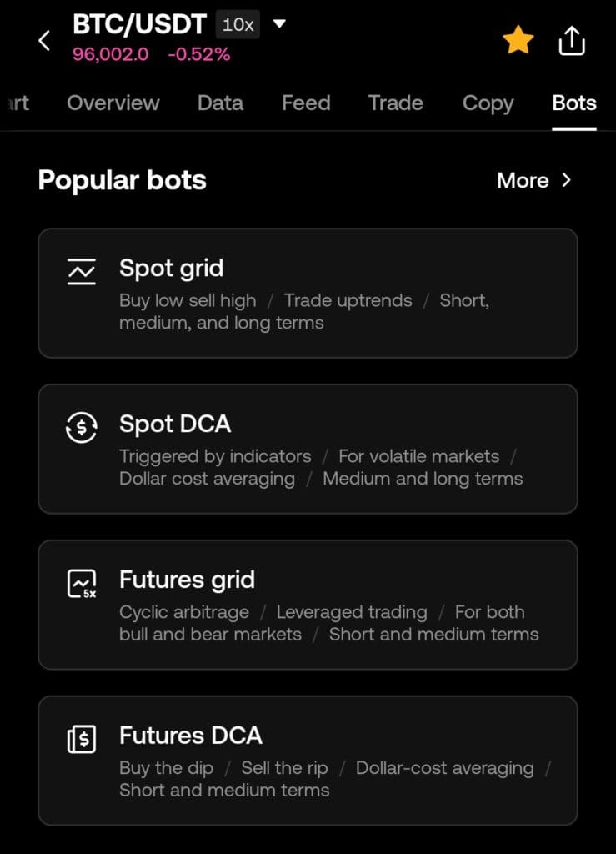The image size is (616, 854).
Task: Tap the 10x leverage badge
Action: [238, 25]
